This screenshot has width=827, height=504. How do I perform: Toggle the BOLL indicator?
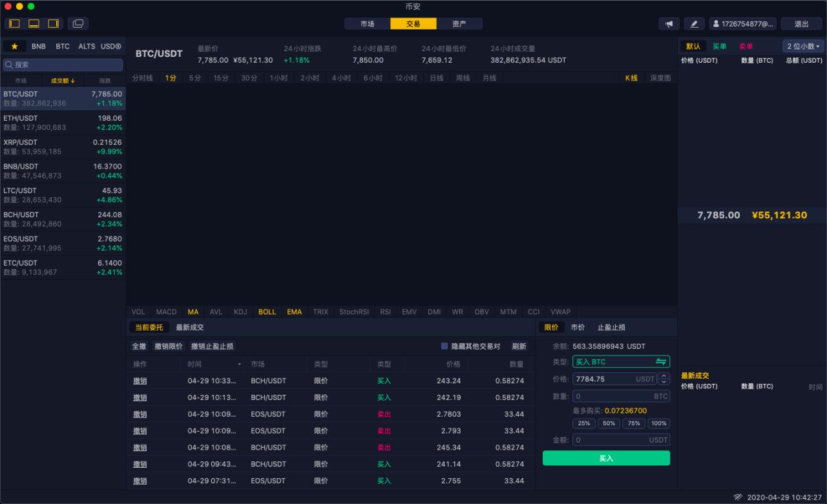[x=267, y=311]
